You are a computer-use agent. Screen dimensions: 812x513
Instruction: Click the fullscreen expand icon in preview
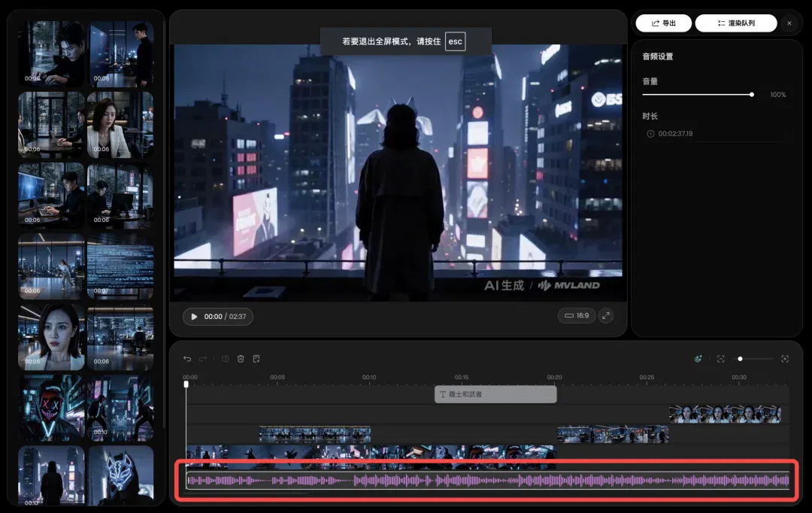click(606, 316)
